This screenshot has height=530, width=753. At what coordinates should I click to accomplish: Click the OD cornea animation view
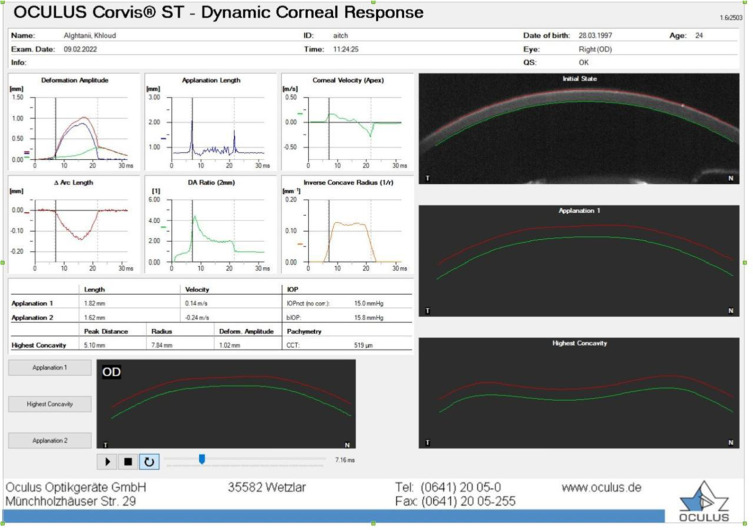coord(226,404)
